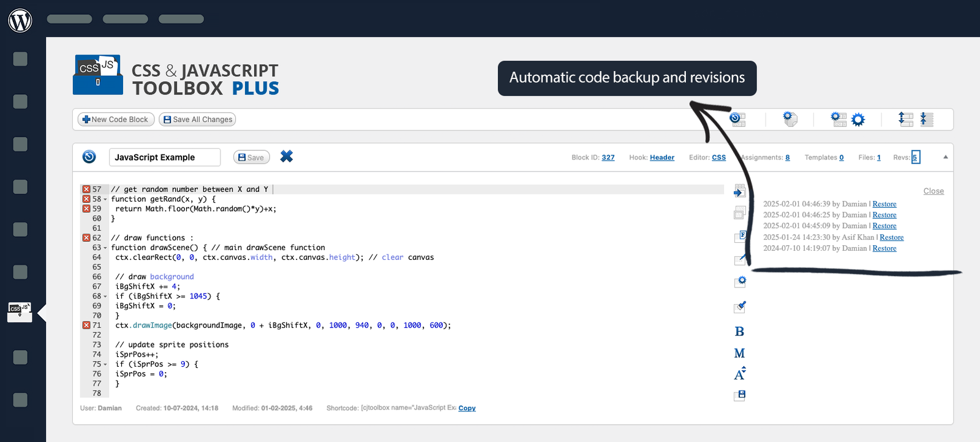This screenshot has height=442, width=980.
Task: Open the Assignments 8 link
Action: pyautogui.click(x=788, y=158)
